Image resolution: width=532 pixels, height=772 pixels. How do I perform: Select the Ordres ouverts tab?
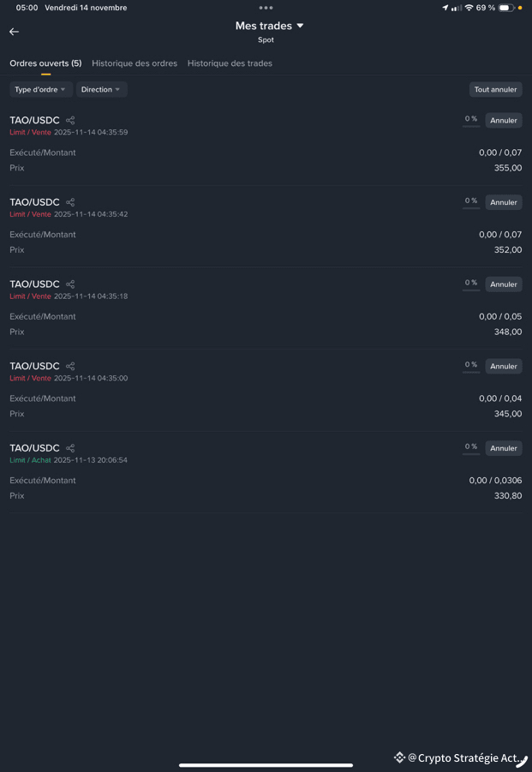(x=45, y=63)
